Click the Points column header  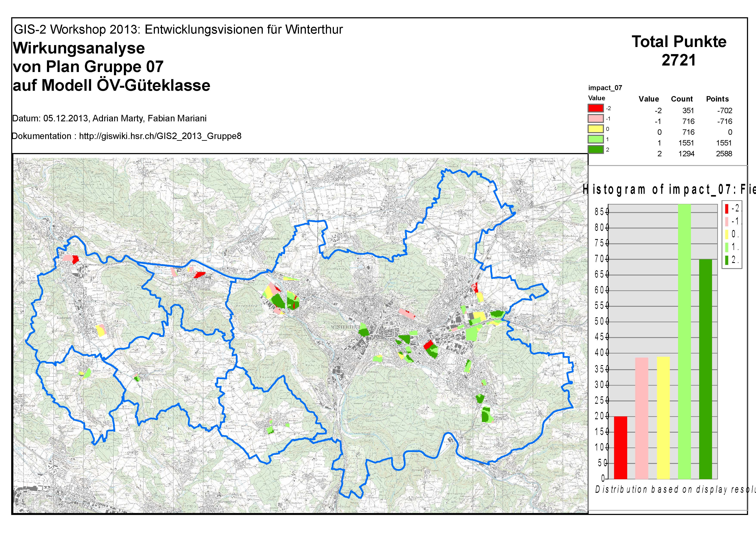[717, 99]
